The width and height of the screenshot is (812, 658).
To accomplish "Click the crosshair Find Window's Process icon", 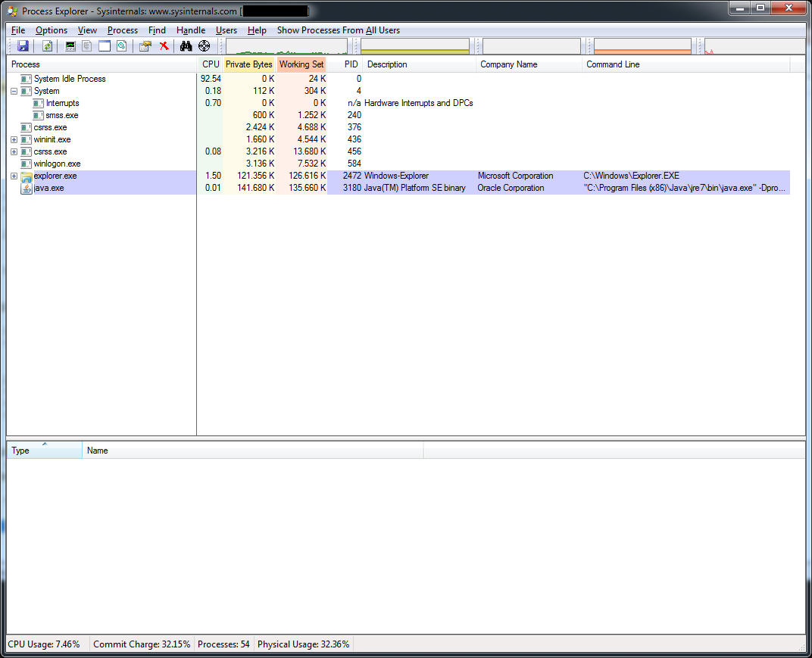I will pos(204,46).
